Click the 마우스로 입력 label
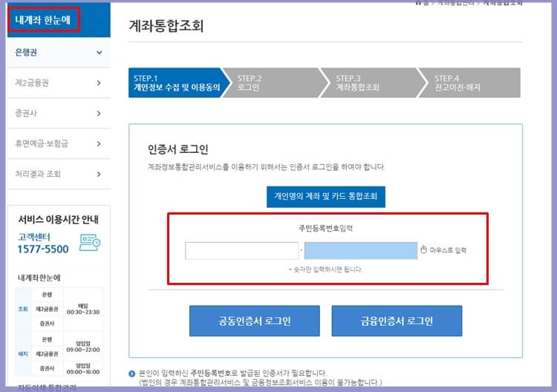557x392 pixels. pyautogui.click(x=448, y=250)
